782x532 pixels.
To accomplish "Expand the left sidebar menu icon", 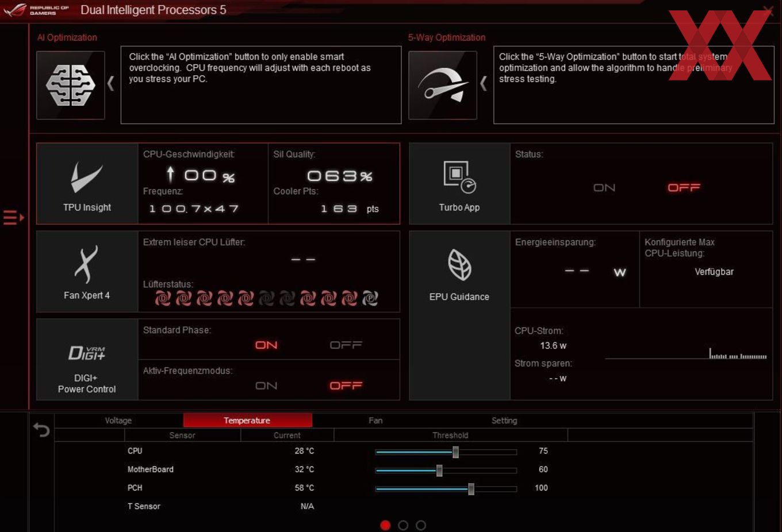I will [13, 218].
